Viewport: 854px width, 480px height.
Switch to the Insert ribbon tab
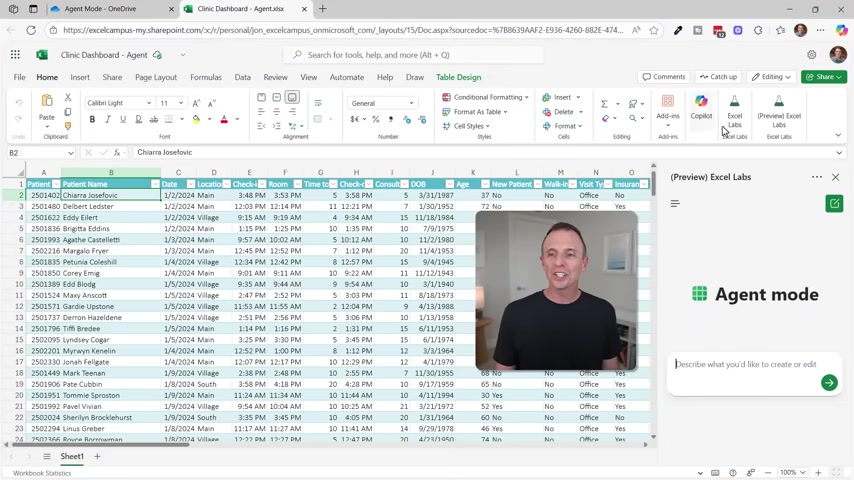[80, 77]
